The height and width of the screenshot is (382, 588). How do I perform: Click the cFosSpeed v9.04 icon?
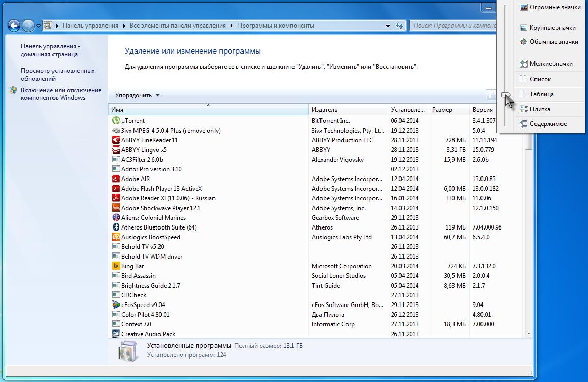[x=116, y=305]
